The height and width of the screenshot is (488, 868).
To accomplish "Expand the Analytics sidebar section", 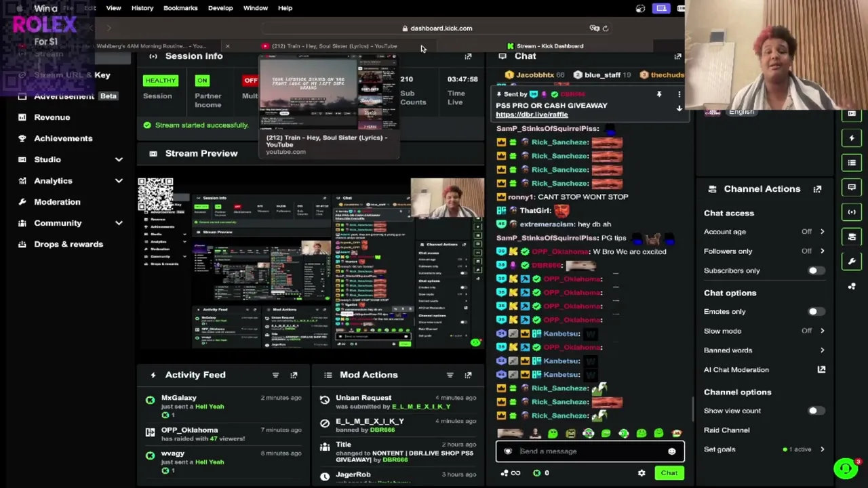I will [119, 181].
